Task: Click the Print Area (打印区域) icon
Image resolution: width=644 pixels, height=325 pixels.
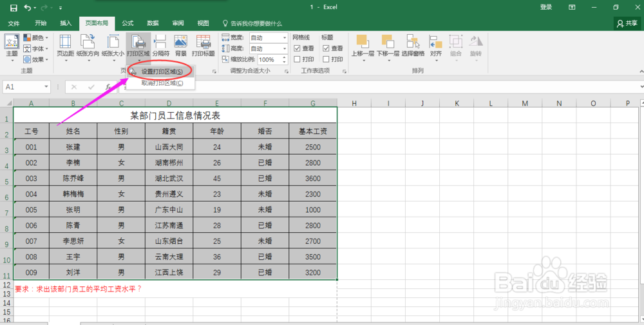Action: [x=138, y=48]
